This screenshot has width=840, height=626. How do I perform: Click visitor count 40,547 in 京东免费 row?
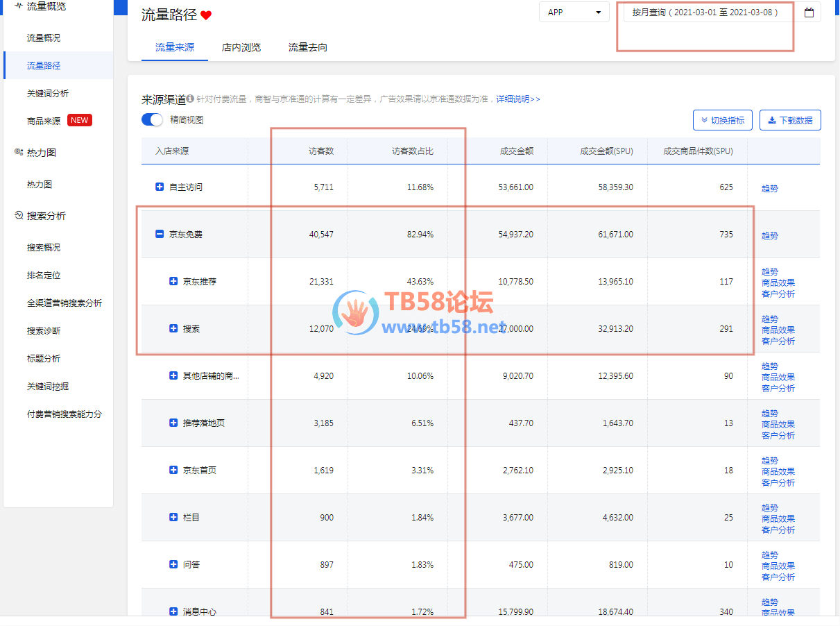coord(321,235)
